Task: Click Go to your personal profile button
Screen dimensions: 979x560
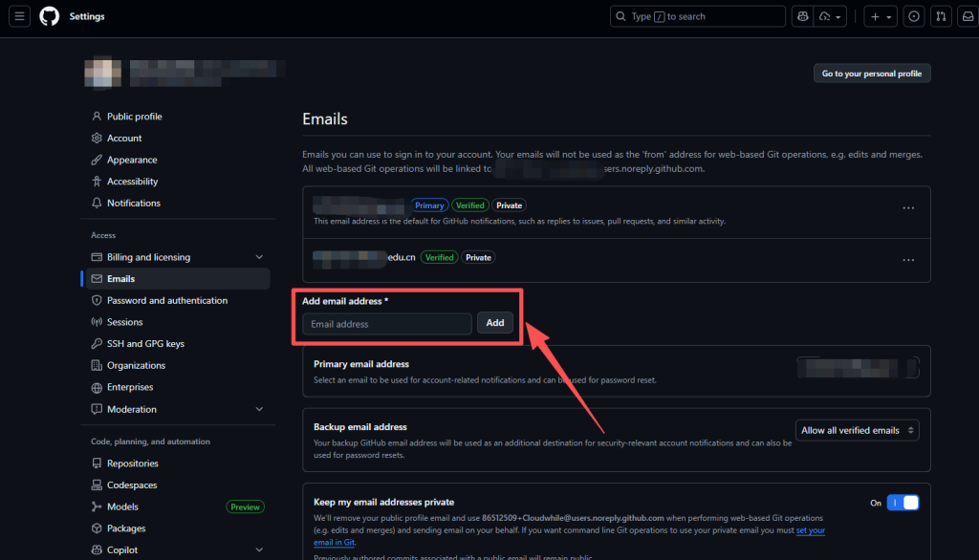Action: [871, 74]
